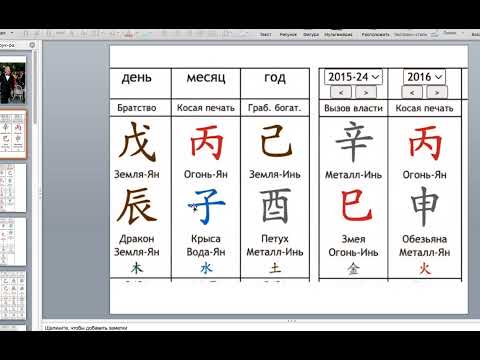
Task: Open the Расположить toolbar menu
Action: [376, 34]
